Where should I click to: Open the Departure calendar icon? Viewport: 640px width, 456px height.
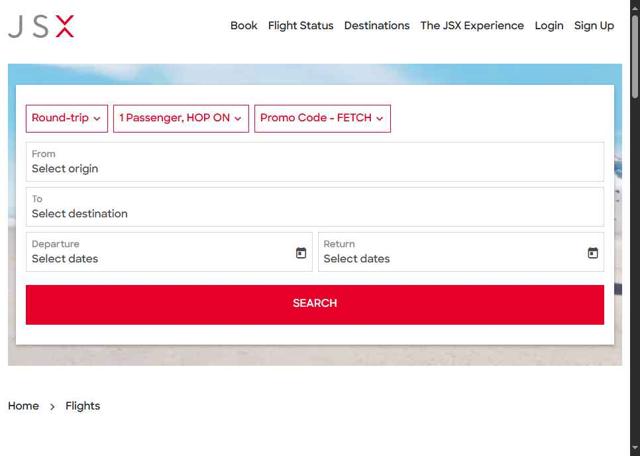click(301, 253)
